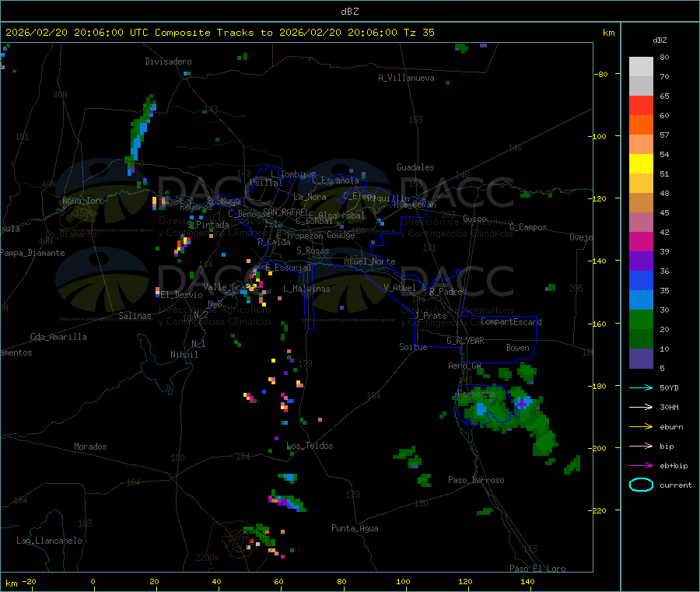Click the pink bip arrow in legend
The height and width of the screenshot is (592, 700).
pyautogui.click(x=641, y=446)
